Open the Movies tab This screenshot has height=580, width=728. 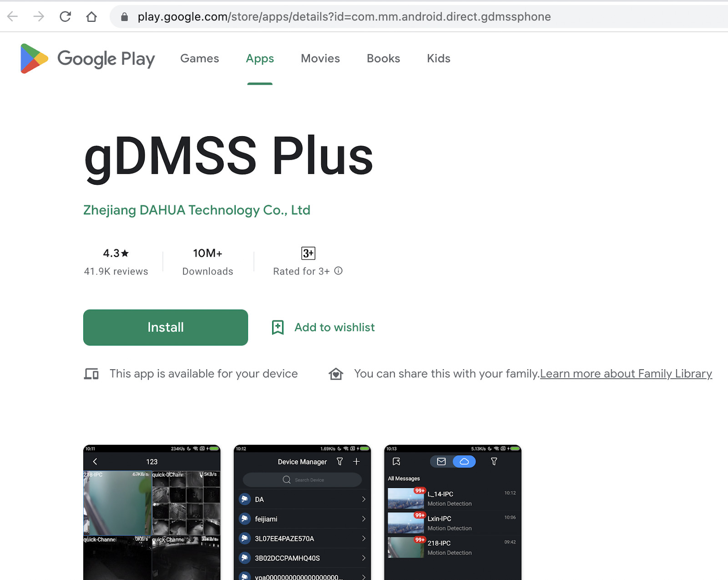point(320,59)
